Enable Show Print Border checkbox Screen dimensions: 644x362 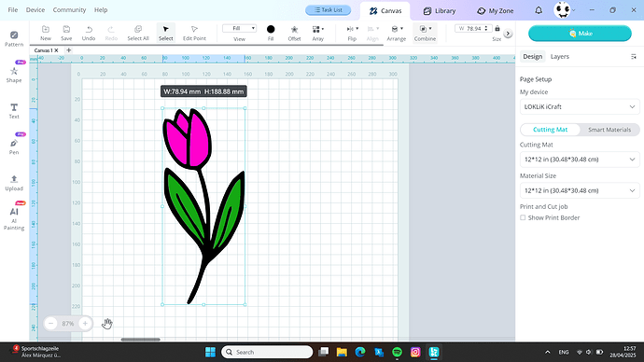[523, 217]
